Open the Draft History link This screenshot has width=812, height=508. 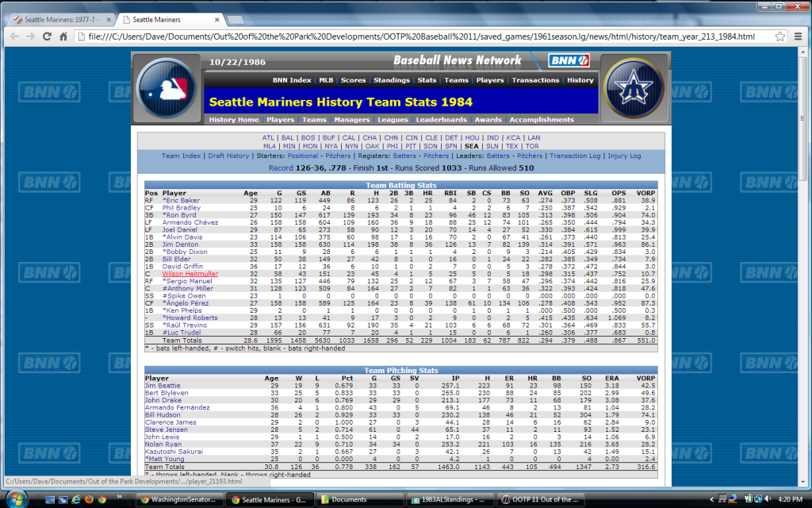(228, 156)
